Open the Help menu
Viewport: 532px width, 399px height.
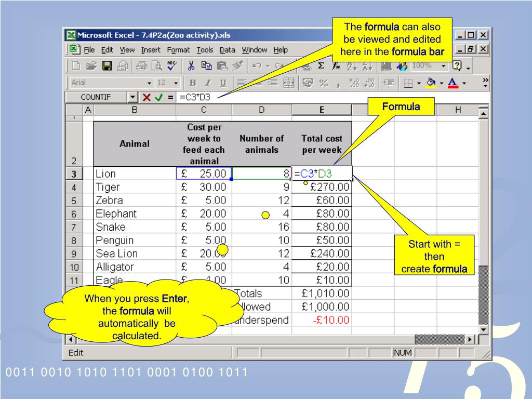[x=281, y=50]
